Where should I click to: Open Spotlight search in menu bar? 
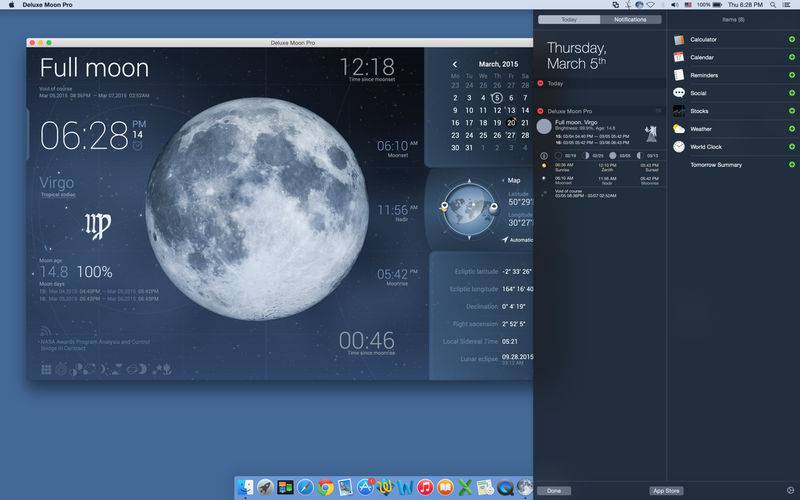coord(773,5)
